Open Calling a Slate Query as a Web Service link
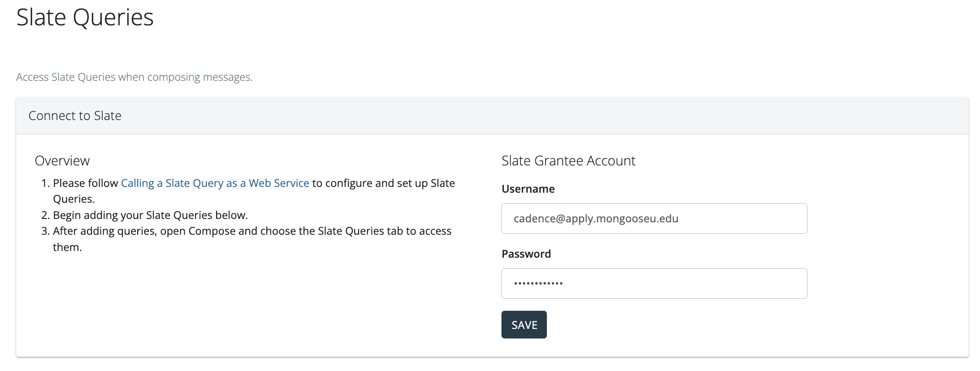The width and height of the screenshot is (980, 371). pos(215,183)
